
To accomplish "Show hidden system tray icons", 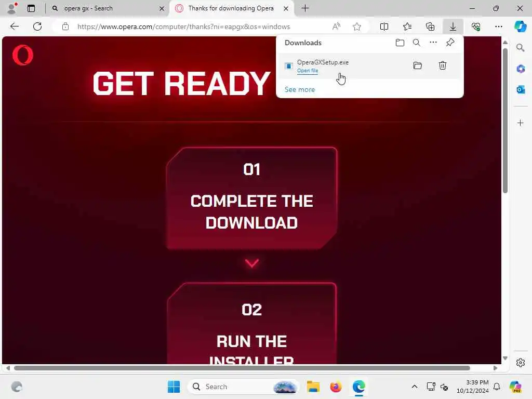I will point(415,387).
